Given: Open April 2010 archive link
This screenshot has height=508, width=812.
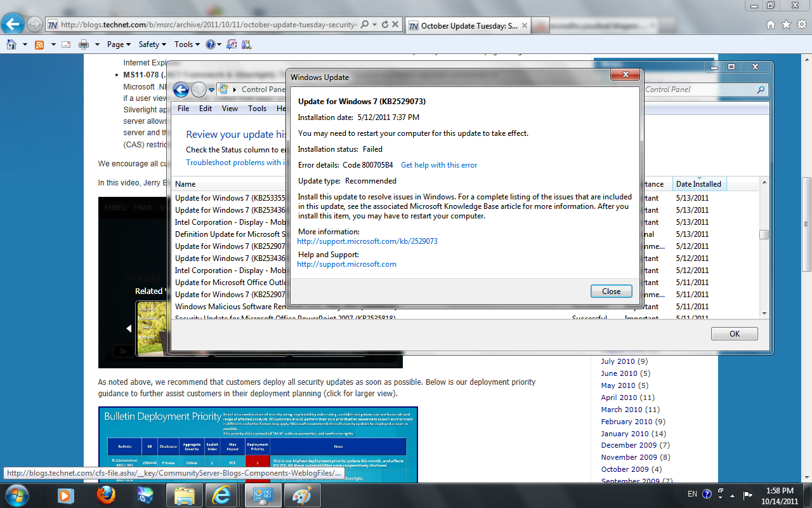Looking at the screenshot, I should (619, 398).
